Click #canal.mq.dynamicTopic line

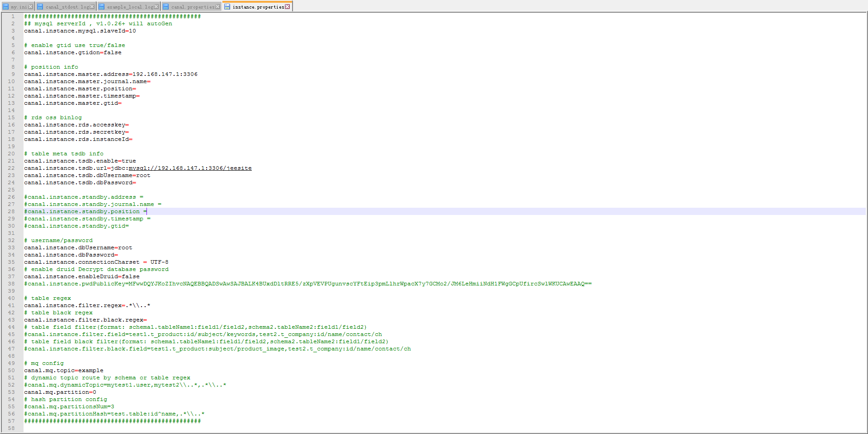(x=125, y=385)
